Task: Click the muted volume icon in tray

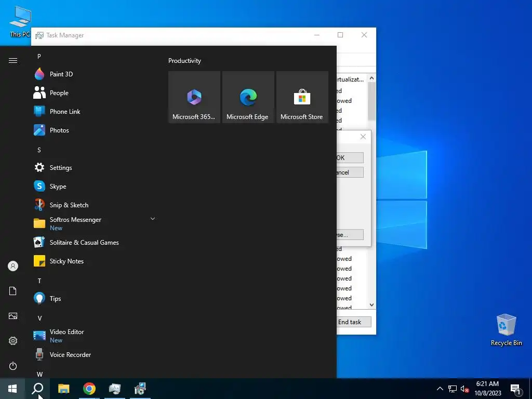Action: click(464, 389)
